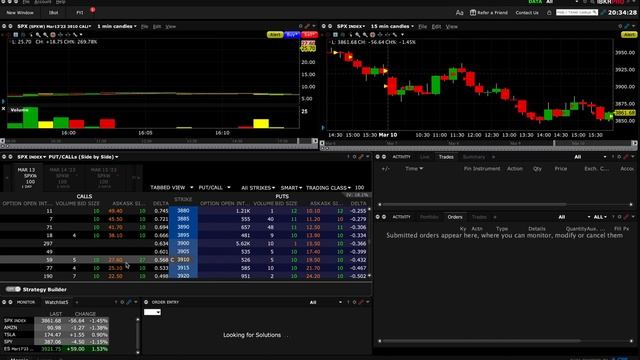Click the SPY row in watchlist

click(56, 342)
